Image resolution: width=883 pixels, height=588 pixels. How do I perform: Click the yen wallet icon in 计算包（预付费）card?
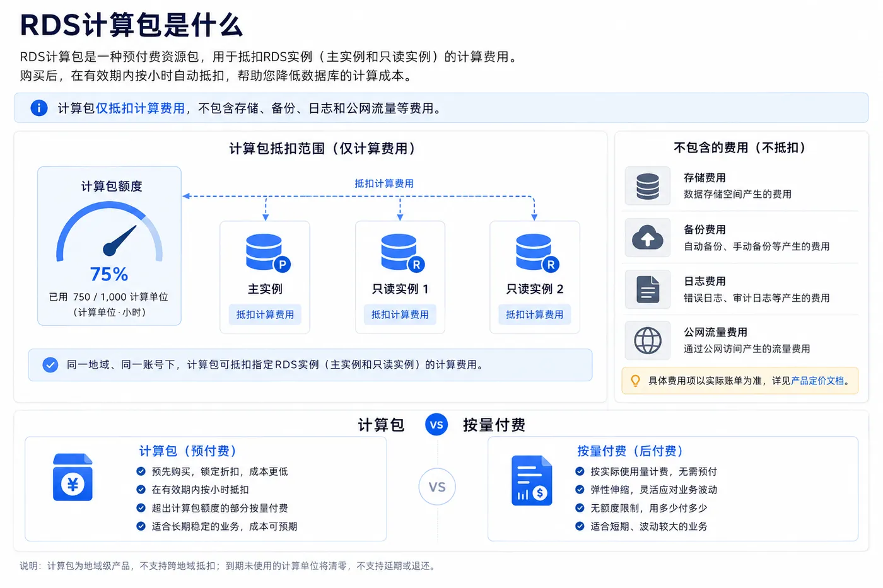point(73,477)
